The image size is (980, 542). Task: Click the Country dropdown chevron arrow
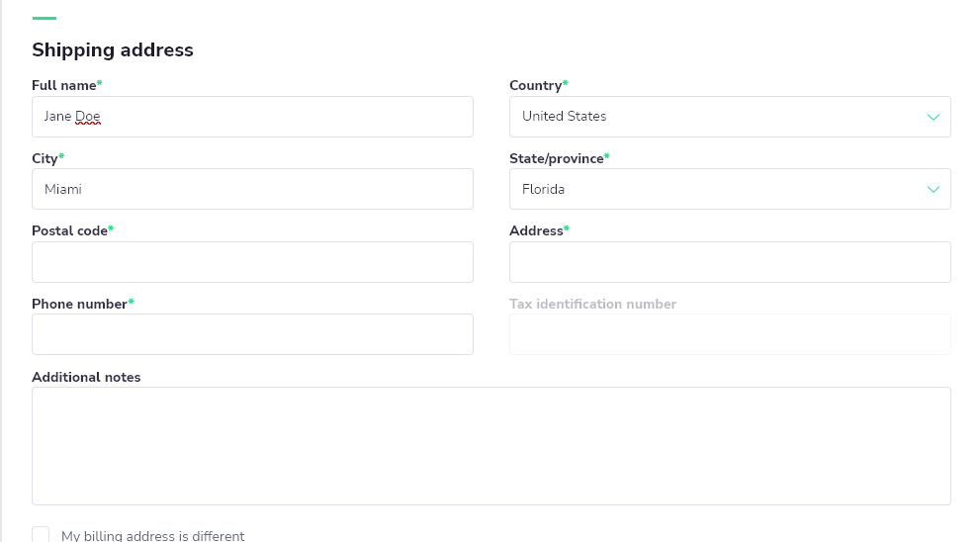[933, 117]
